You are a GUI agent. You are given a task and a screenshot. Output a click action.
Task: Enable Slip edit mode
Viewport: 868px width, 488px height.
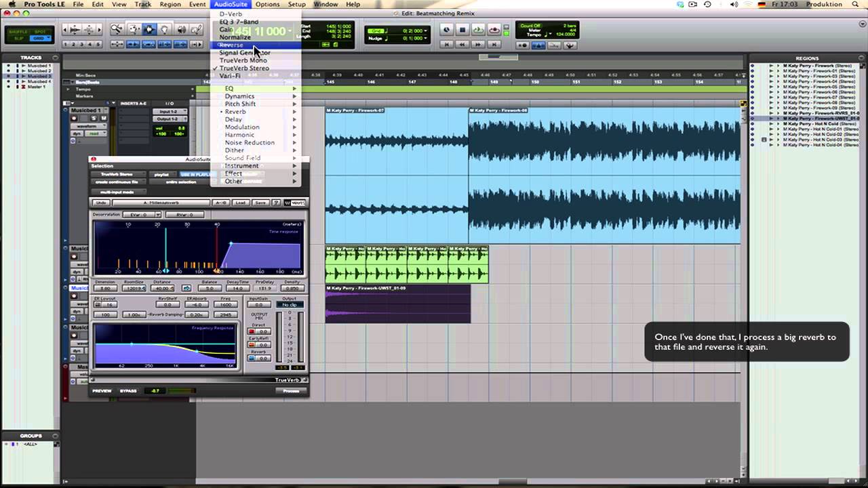[18, 38]
